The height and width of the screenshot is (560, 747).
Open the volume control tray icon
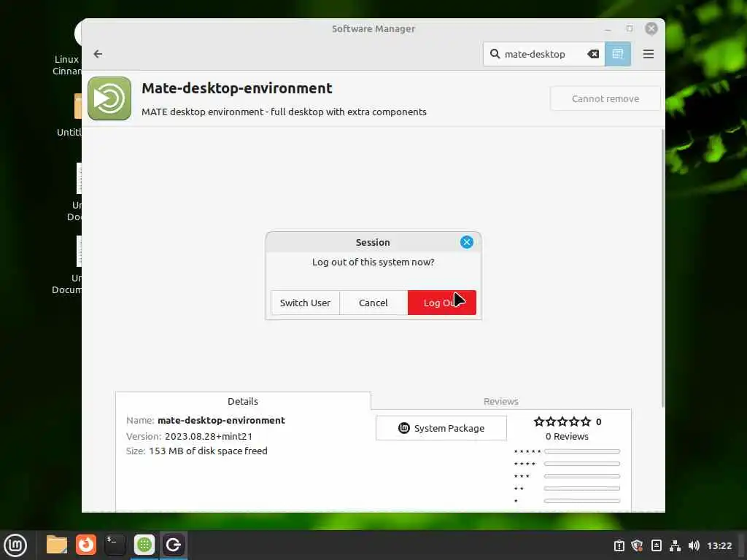pos(694,545)
